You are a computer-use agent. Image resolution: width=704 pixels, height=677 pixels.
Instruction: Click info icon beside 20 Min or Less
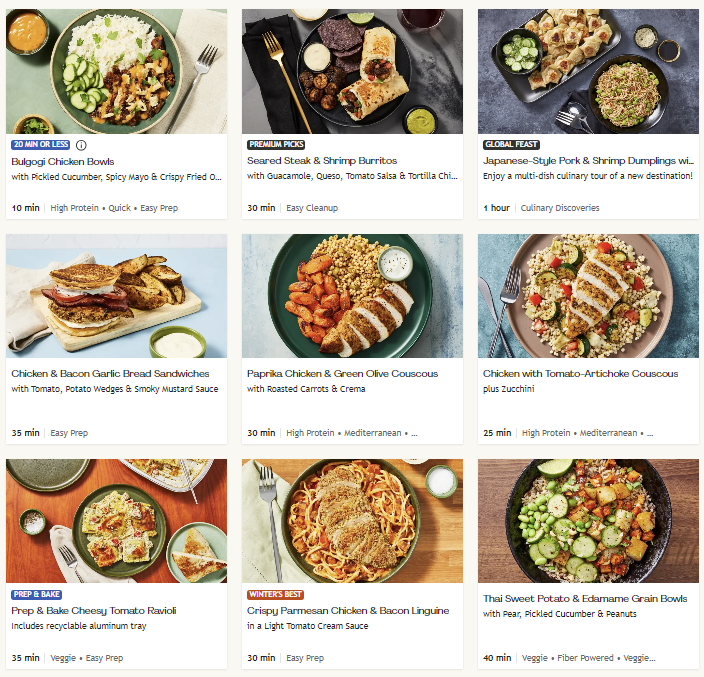pos(82,144)
